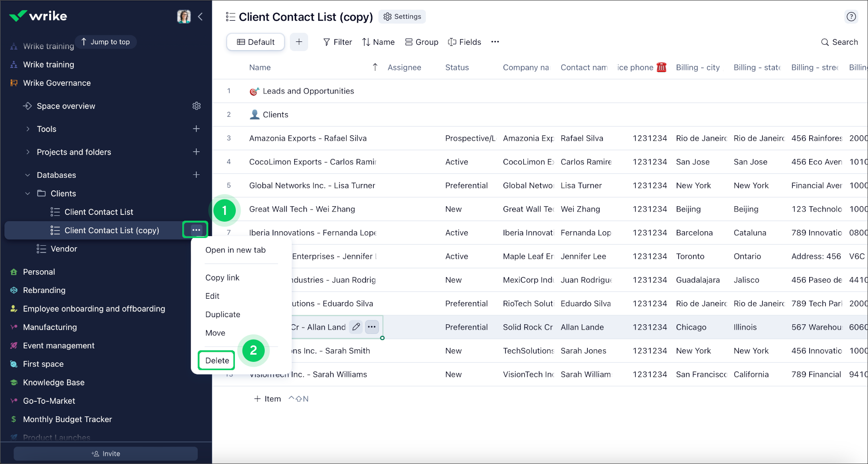The width and height of the screenshot is (868, 464).
Task: Sort by the Name column header arrow
Action: pyautogui.click(x=375, y=67)
